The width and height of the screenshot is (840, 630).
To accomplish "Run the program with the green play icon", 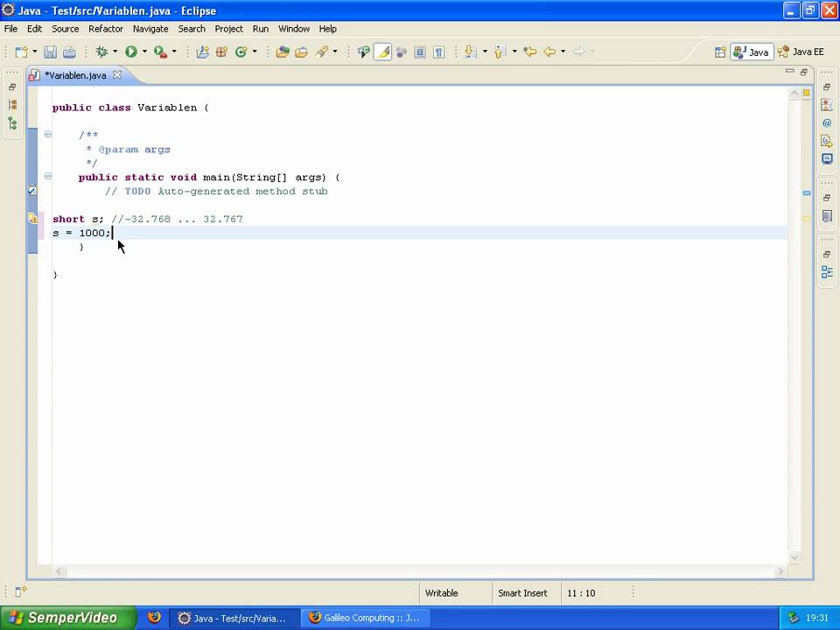I will [x=130, y=52].
